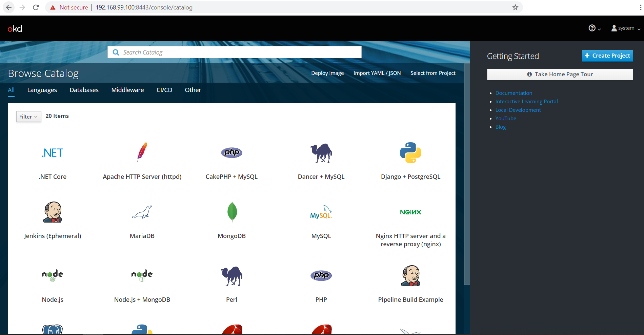Select the Nginx logo icon
Screen dimensions: 644x335
(x=410, y=212)
